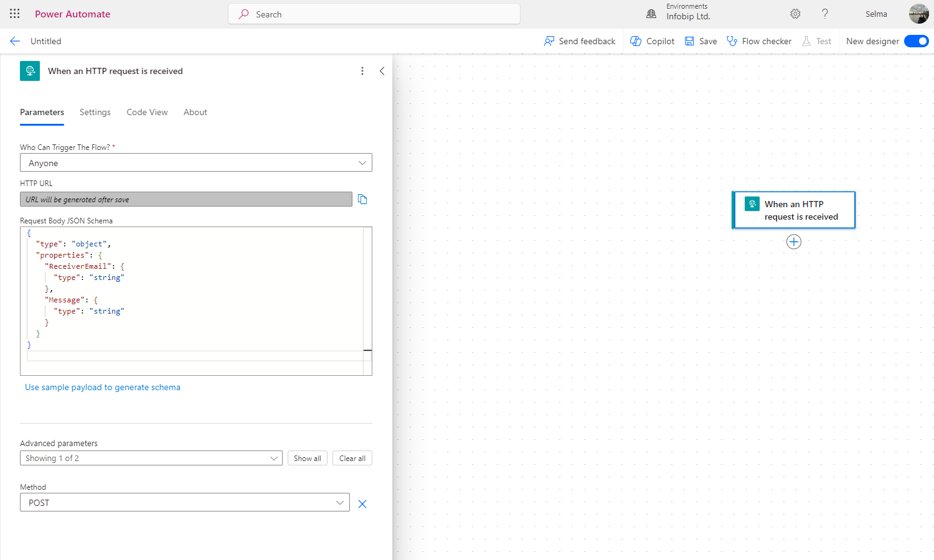Open the Method dropdown showing POST
This screenshot has width=934, height=560.
click(x=340, y=502)
